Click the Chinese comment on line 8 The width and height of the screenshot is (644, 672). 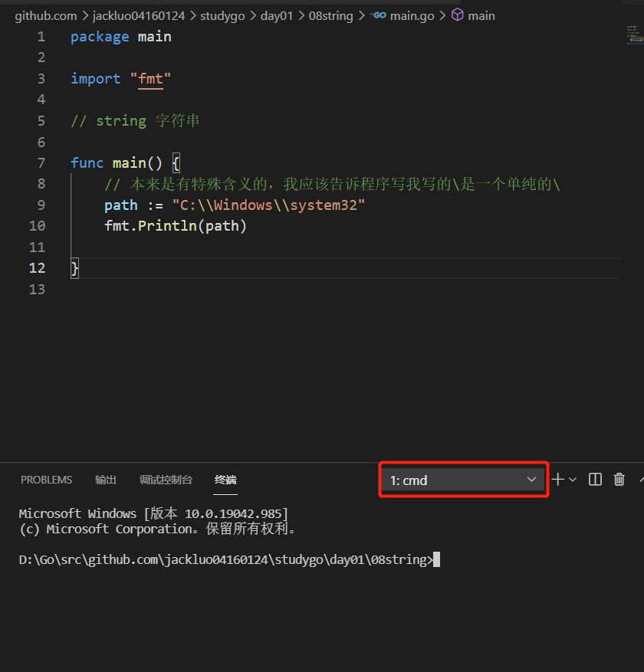[x=332, y=185]
